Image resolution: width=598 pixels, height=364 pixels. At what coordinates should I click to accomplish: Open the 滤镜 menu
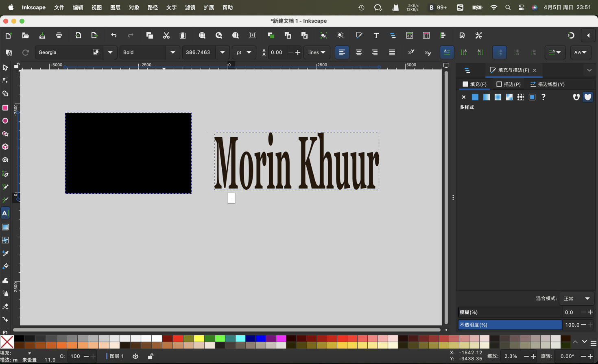coord(190,7)
